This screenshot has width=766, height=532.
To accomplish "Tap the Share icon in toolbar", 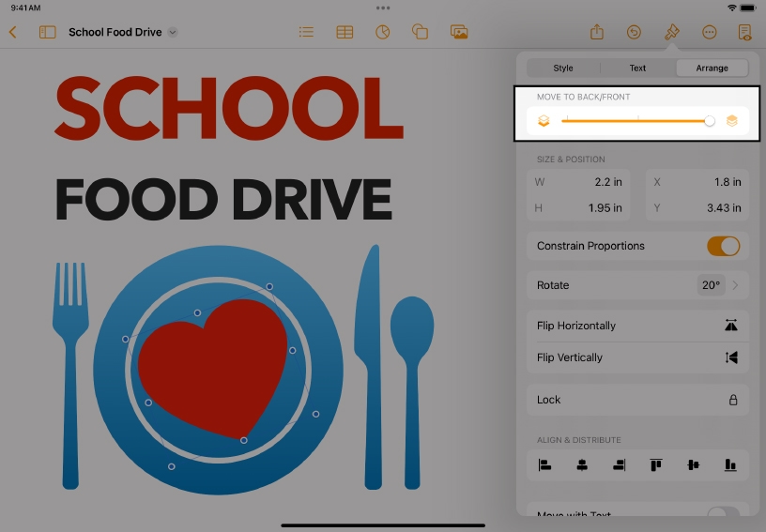I will (x=597, y=32).
